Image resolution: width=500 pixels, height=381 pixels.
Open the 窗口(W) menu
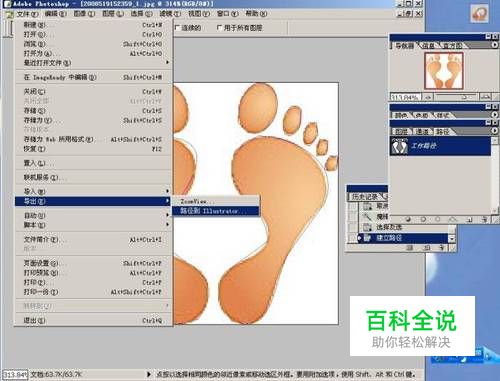[x=227, y=14]
